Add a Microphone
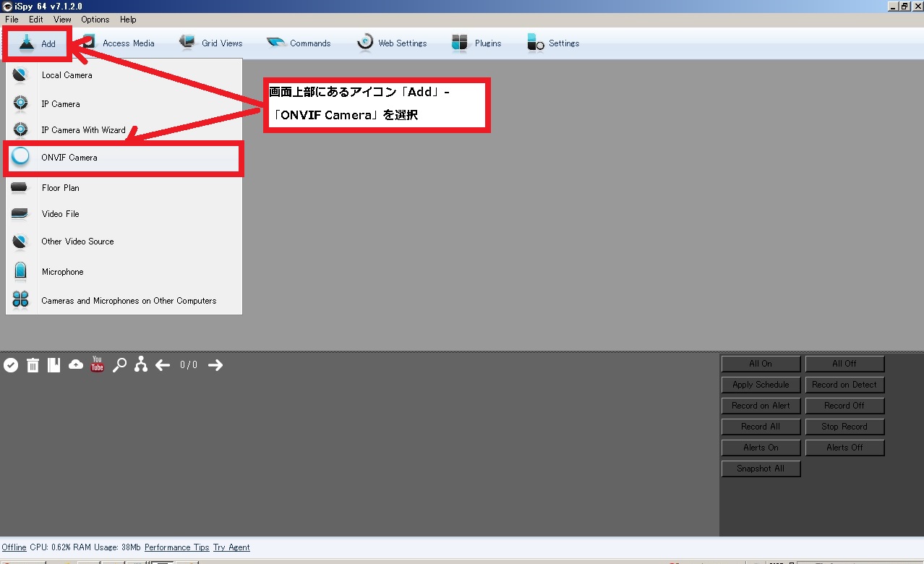The height and width of the screenshot is (564, 924). pyautogui.click(x=124, y=272)
